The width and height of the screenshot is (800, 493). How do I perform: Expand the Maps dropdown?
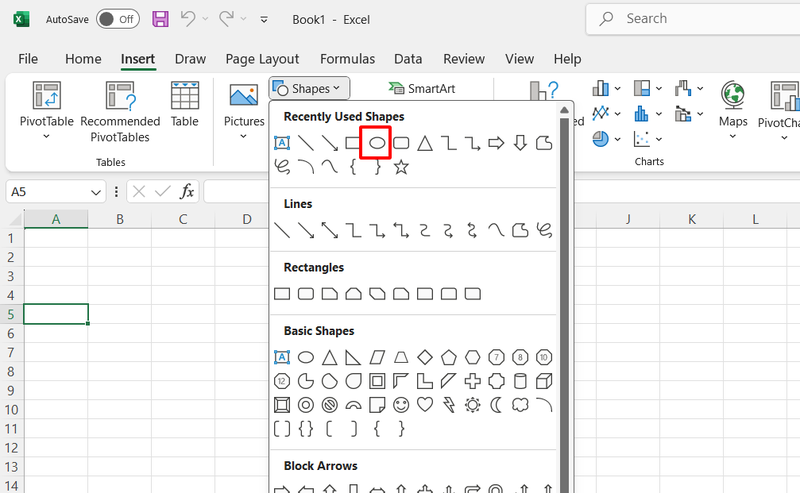(x=733, y=136)
